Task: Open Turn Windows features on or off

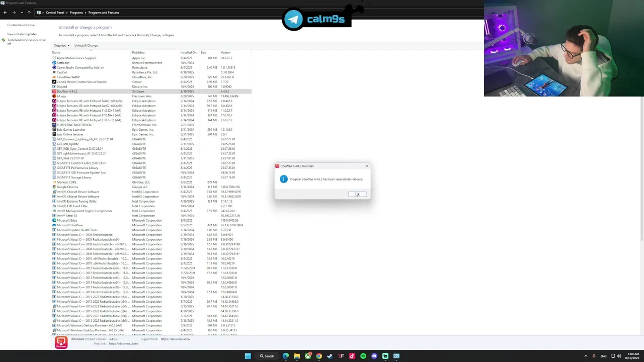Action: (x=26, y=41)
